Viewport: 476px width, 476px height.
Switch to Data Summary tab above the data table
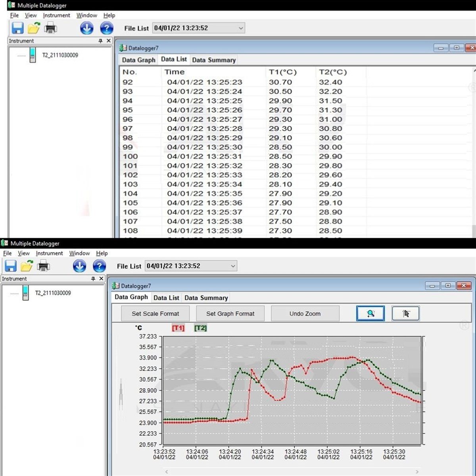tap(214, 60)
